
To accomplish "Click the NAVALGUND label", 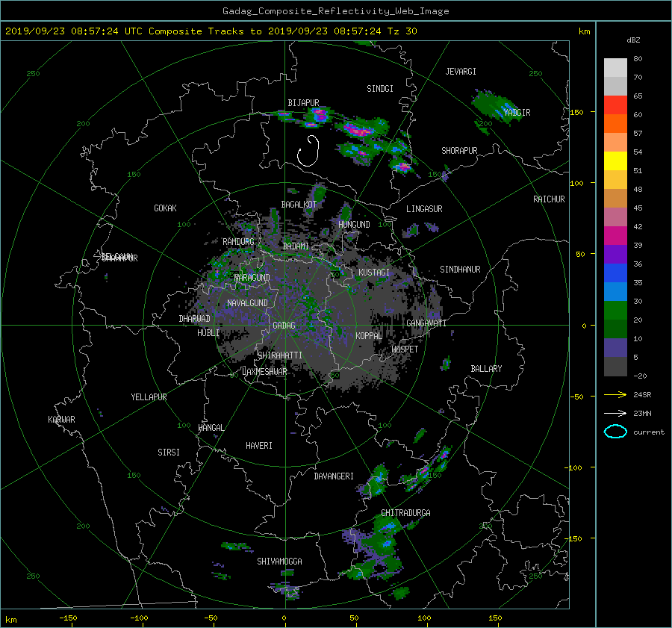I will pos(248,303).
